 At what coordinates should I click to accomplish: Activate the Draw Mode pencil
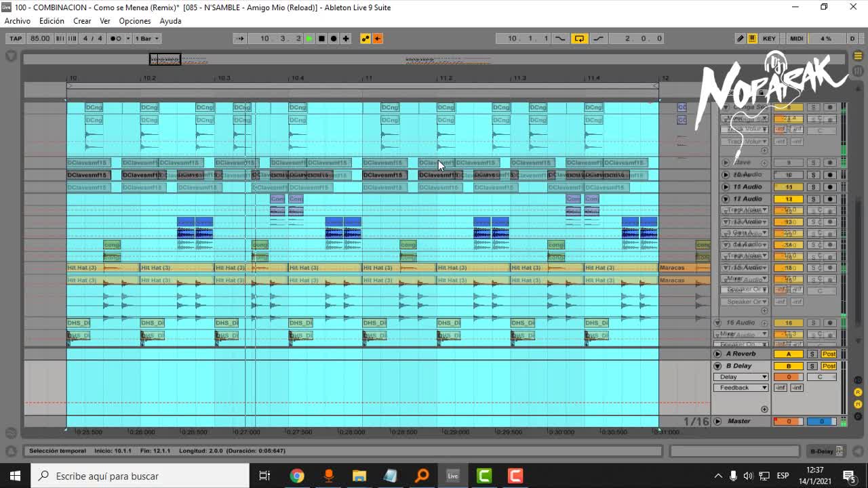(741, 39)
